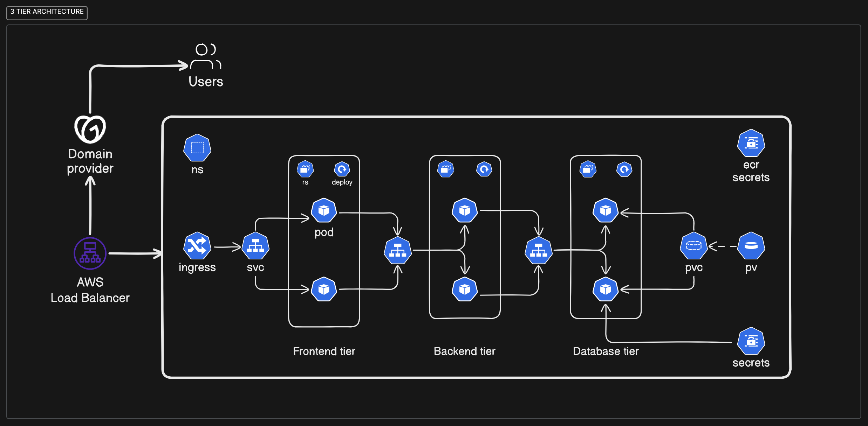
Task: Click the deployment icon in Backend tier box
Action: tap(484, 169)
